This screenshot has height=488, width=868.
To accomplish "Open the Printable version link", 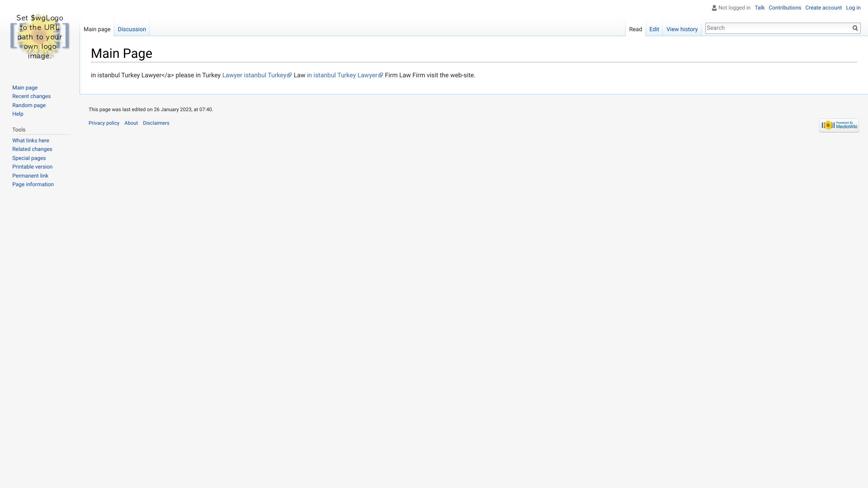I will click(32, 167).
